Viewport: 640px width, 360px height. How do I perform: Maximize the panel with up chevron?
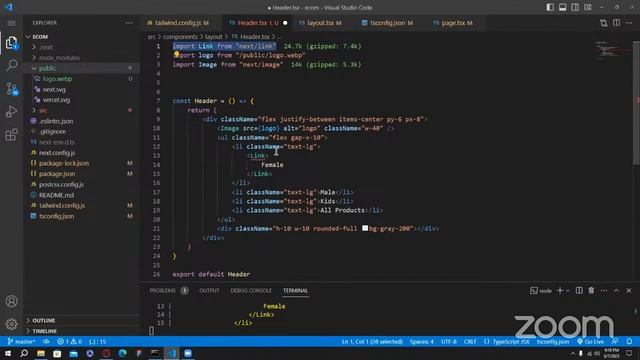tap(616, 290)
